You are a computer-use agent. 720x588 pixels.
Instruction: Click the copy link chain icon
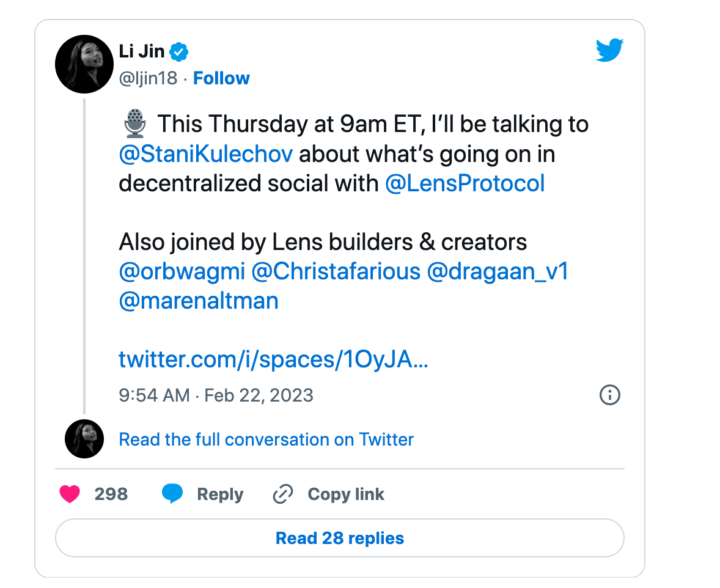point(283,494)
